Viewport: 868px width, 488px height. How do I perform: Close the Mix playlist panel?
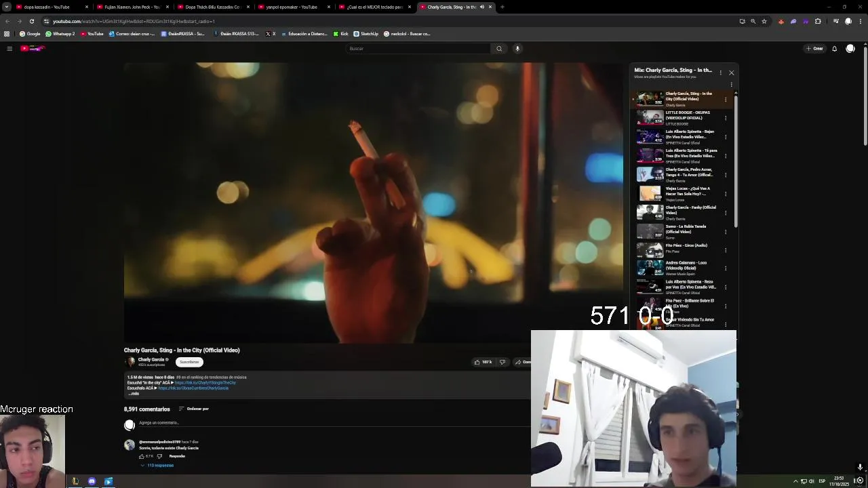click(731, 73)
